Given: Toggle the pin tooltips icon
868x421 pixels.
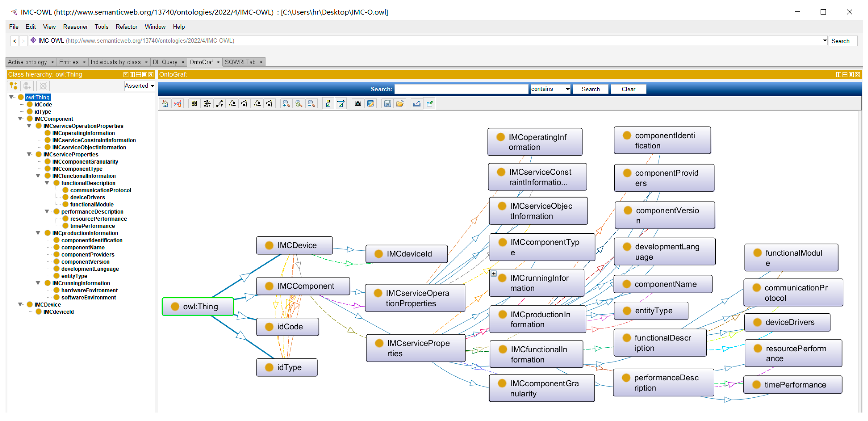Looking at the screenshot, I should 430,104.
